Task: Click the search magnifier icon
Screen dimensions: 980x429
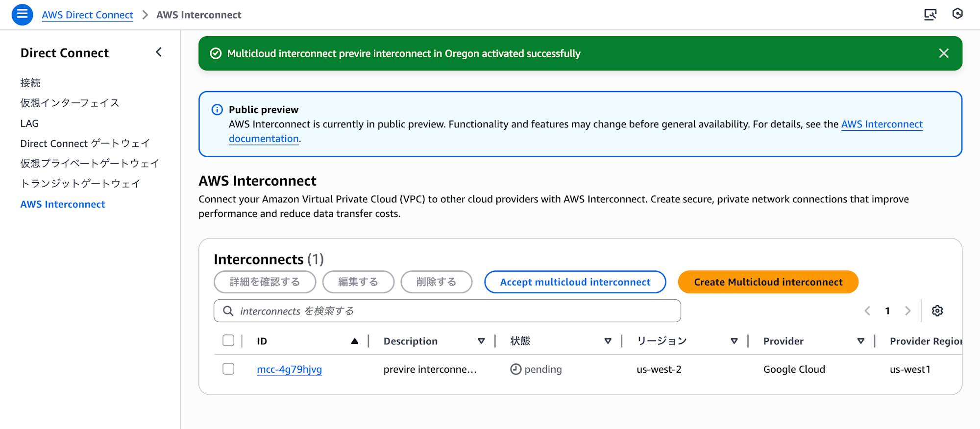Action: point(228,311)
